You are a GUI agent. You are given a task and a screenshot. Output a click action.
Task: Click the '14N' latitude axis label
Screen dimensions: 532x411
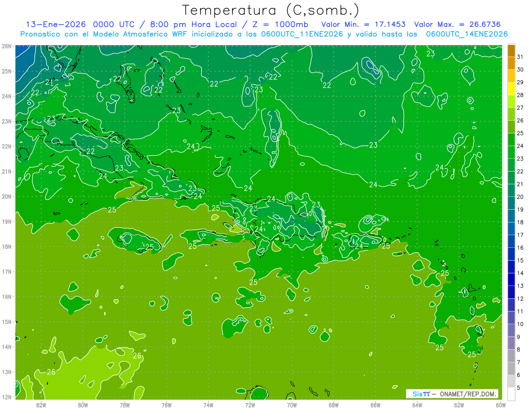(7, 347)
